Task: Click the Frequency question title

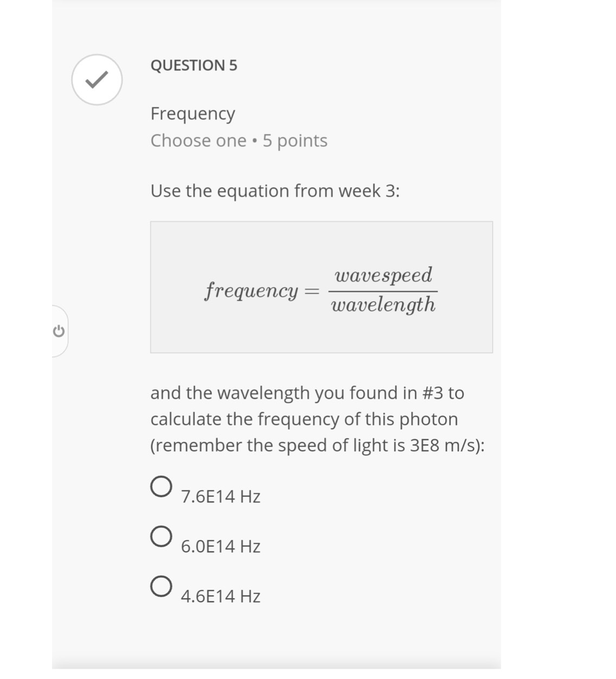Action: [193, 114]
